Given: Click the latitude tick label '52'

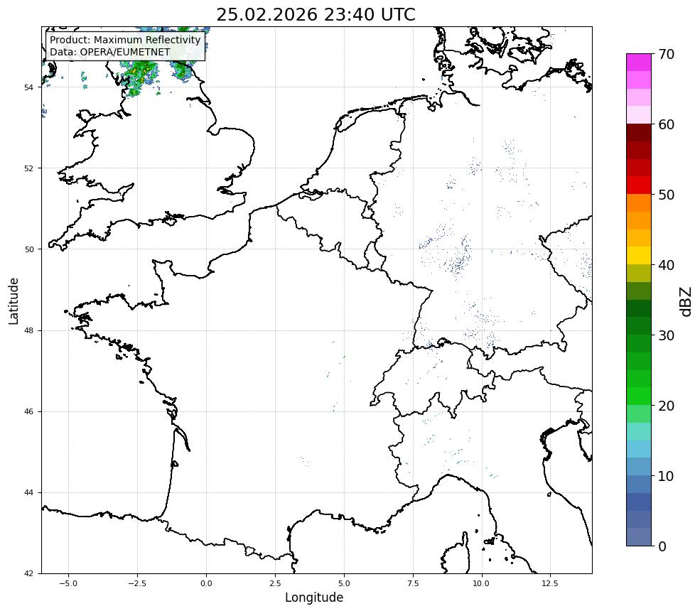Looking at the screenshot, I should (28, 168).
